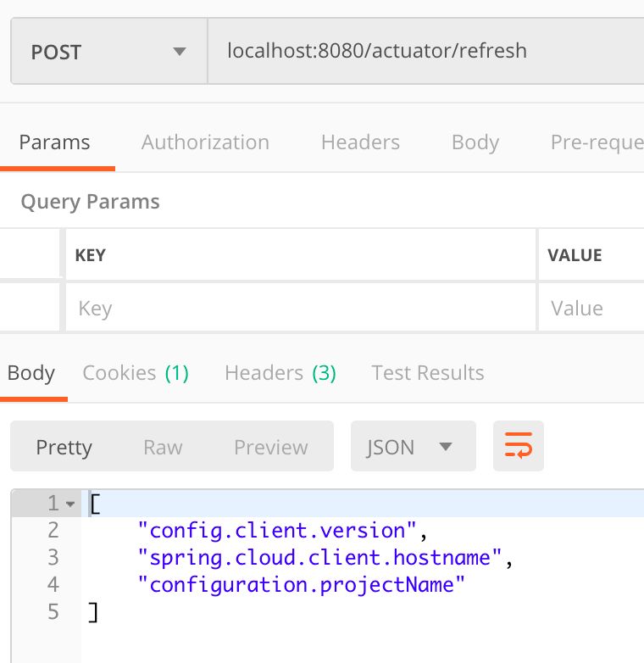Open the response Cookies tab

click(136, 373)
